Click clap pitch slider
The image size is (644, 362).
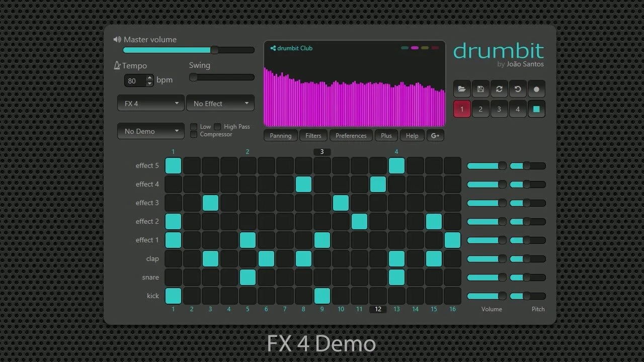coord(528,259)
